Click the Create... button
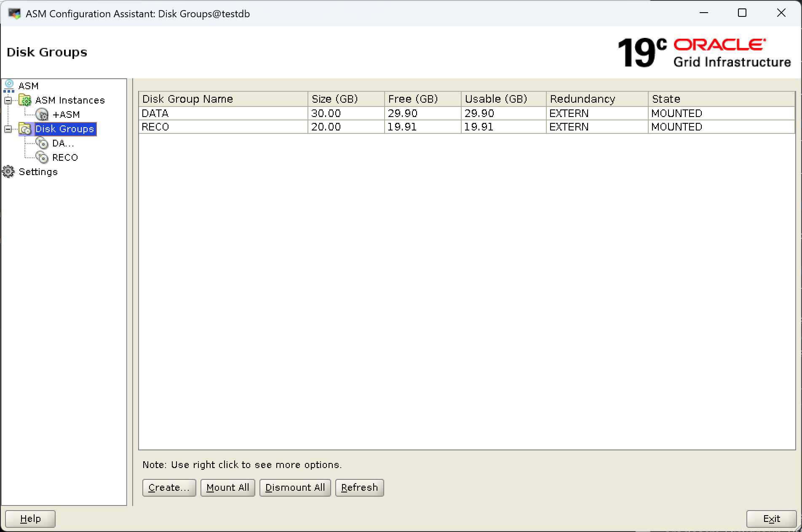Image resolution: width=802 pixels, height=532 pixels. 169,487
